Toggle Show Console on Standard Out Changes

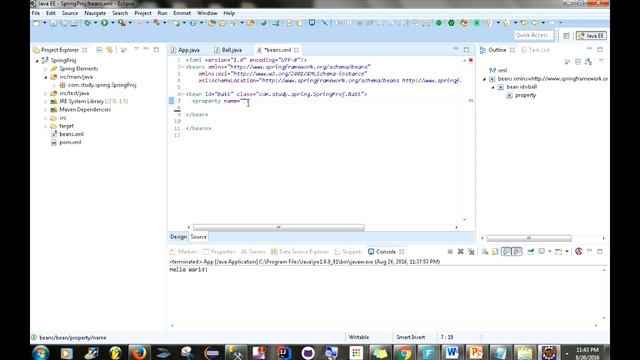point(506,251)
